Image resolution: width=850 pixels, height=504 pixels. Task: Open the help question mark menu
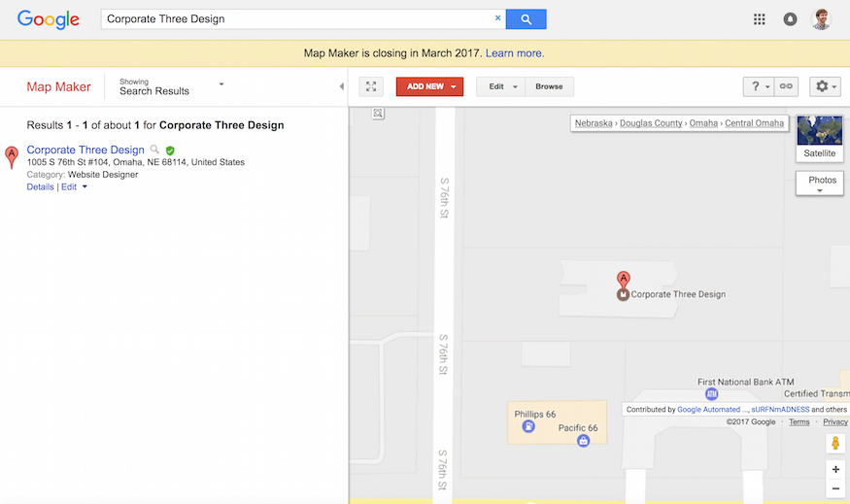pos(759,86)
